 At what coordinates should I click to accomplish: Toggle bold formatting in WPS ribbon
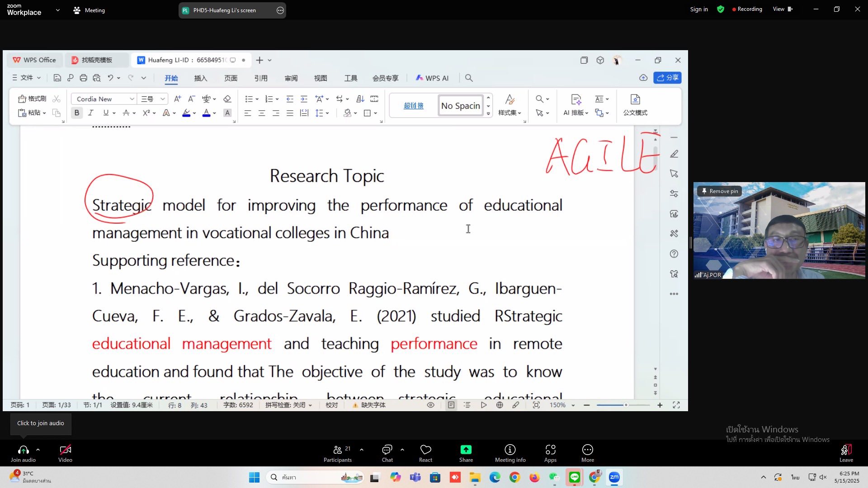click(77, 113)
